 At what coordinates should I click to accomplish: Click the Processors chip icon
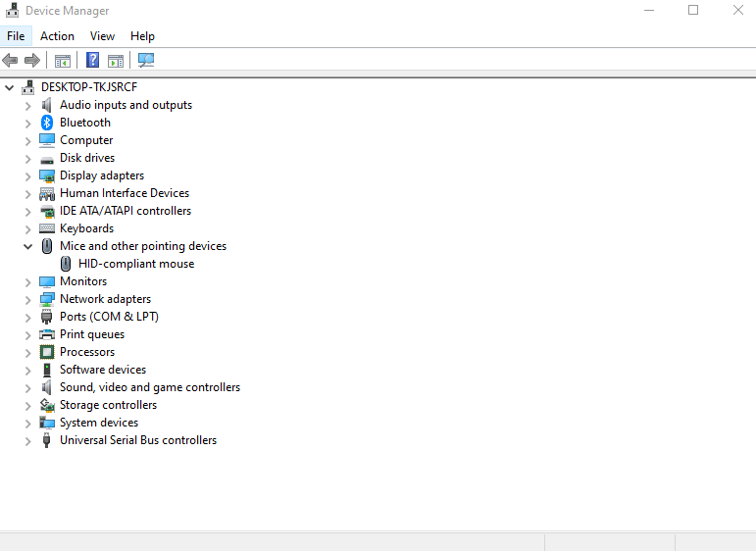point(47,352)
